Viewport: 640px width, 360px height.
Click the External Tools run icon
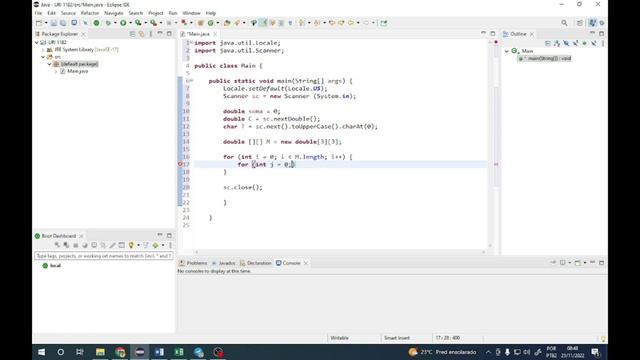[x=153, y=23]
